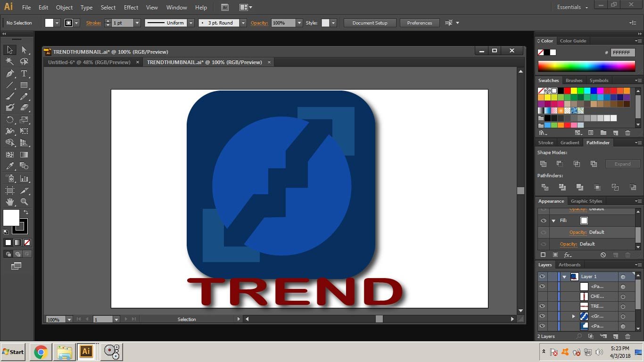Select the Pencil tool
This screenshot has height=362, width=644.
(24, 97)
